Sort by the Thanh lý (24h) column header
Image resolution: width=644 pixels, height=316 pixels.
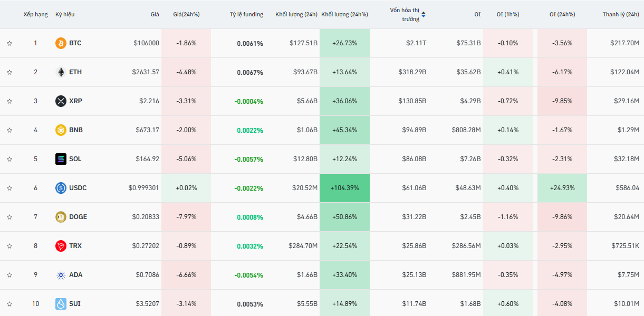[620, 15]
